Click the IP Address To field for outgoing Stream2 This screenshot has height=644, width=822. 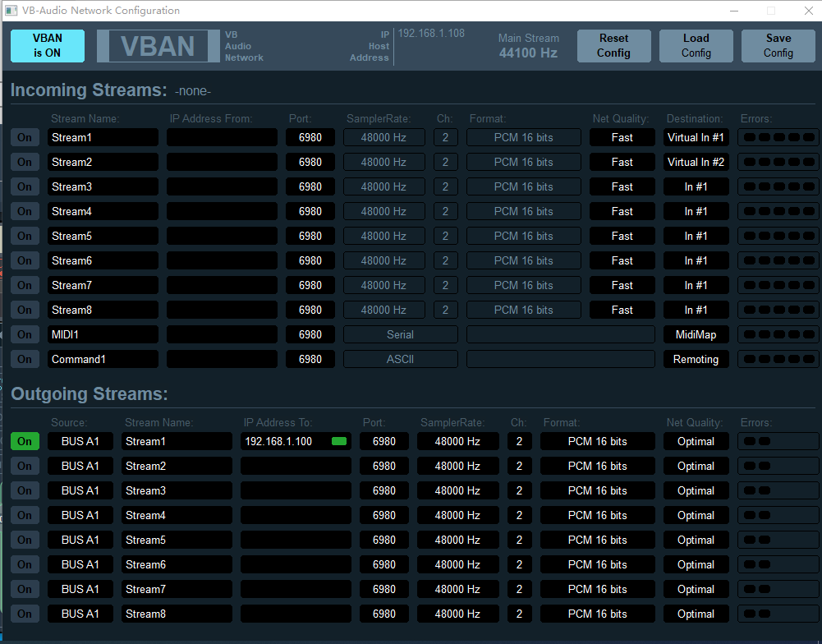click(x=296, y=467)
